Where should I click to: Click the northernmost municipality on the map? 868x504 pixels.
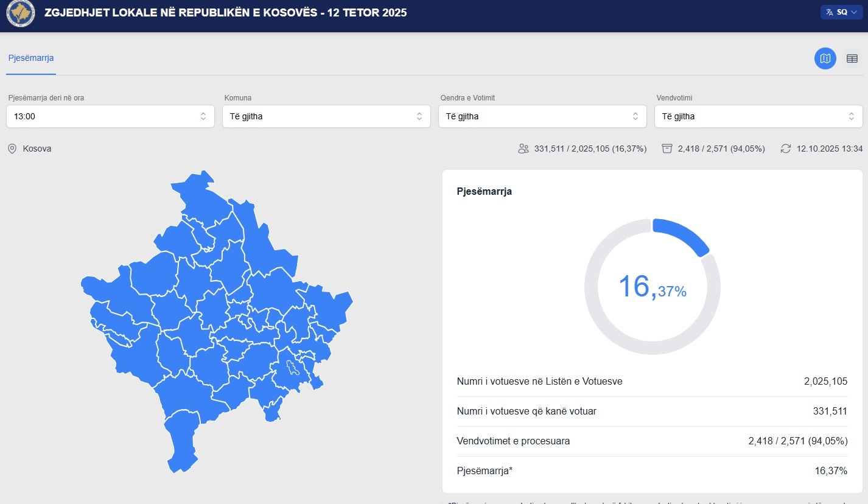pos(198,189)
